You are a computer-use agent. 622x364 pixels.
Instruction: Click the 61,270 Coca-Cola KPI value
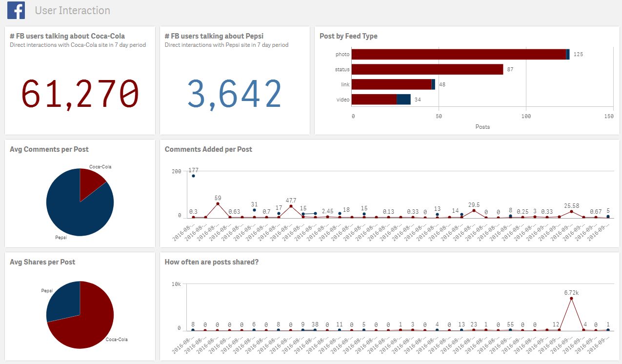(80, 94)
